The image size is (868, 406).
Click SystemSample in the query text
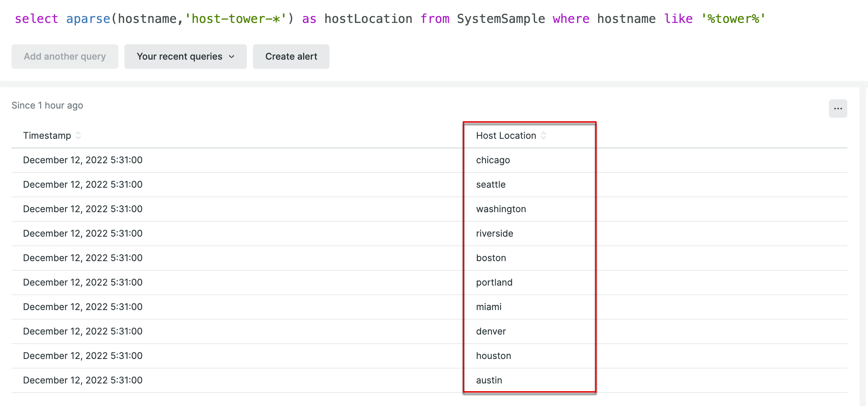pyautogui.click(x=501, y=19)
